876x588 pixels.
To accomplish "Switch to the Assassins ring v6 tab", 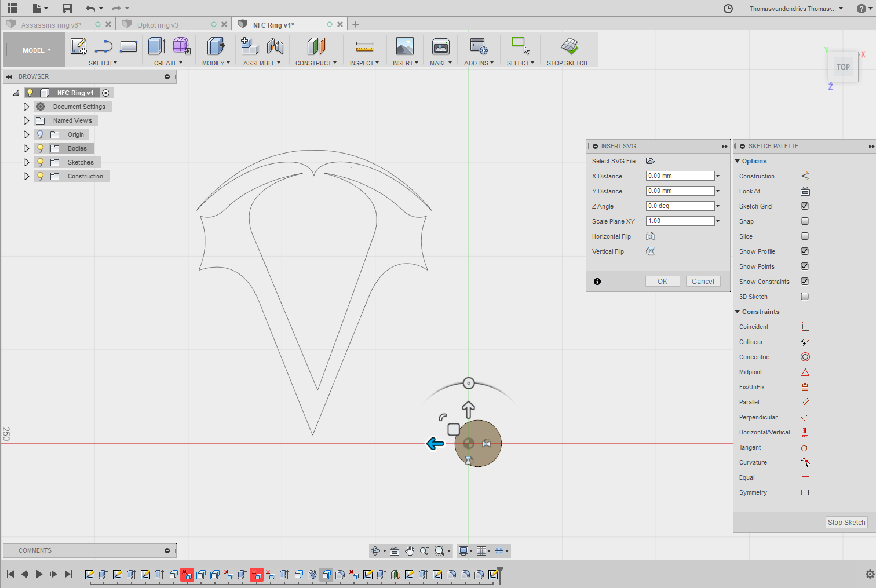I will [52, 24].
